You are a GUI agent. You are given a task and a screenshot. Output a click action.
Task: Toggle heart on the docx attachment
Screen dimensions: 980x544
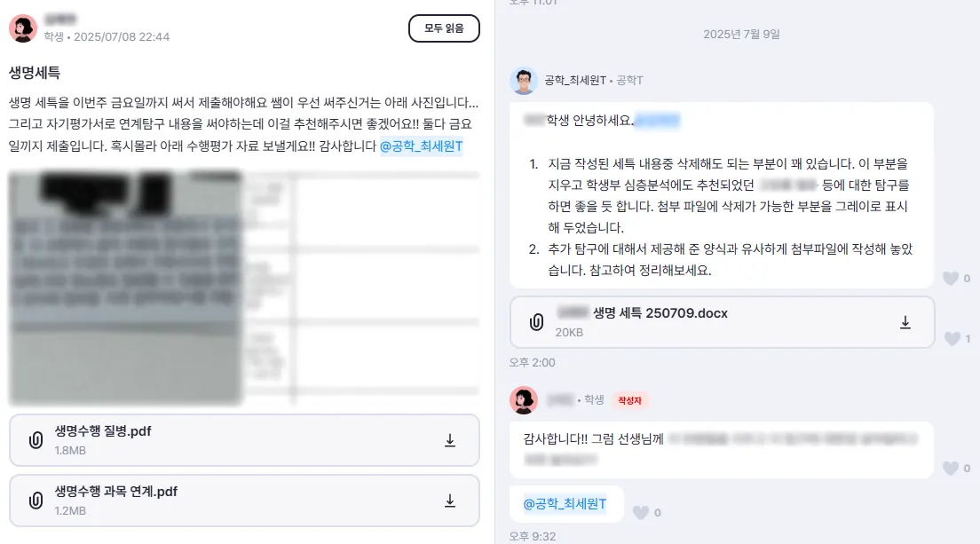[x=952, y=338]
